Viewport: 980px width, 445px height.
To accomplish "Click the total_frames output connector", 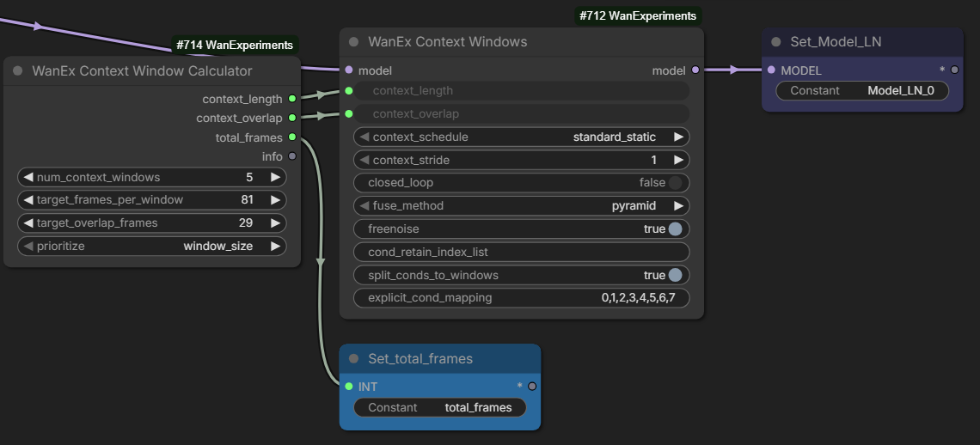I will [x=292, y=137].
